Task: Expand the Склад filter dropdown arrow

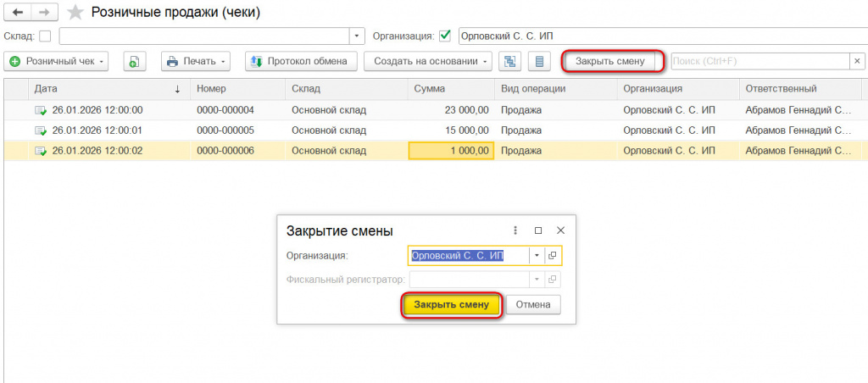Action: [x=357, y=36]
